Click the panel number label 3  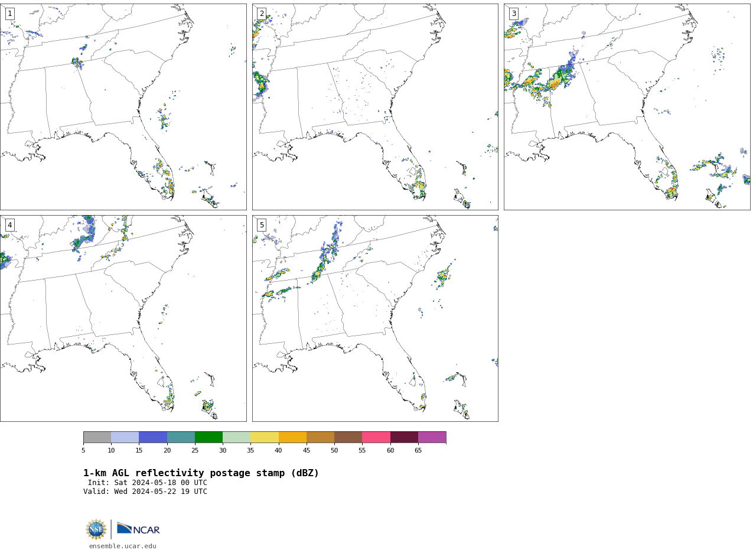coord(513,14)
